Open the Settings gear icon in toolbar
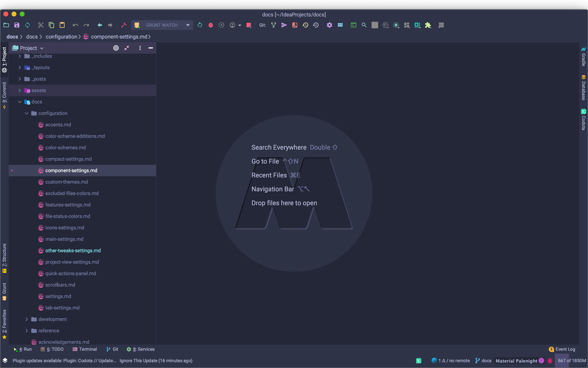Viewport: 588px width, 368px height. [330, 25]
